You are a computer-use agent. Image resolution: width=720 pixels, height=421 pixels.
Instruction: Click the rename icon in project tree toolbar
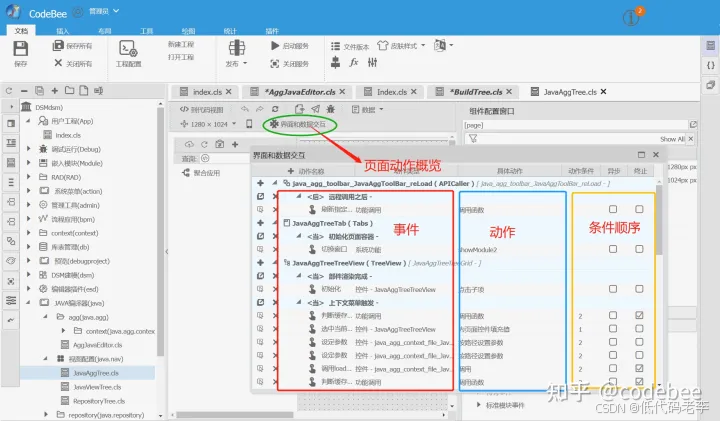pos(98,90)
